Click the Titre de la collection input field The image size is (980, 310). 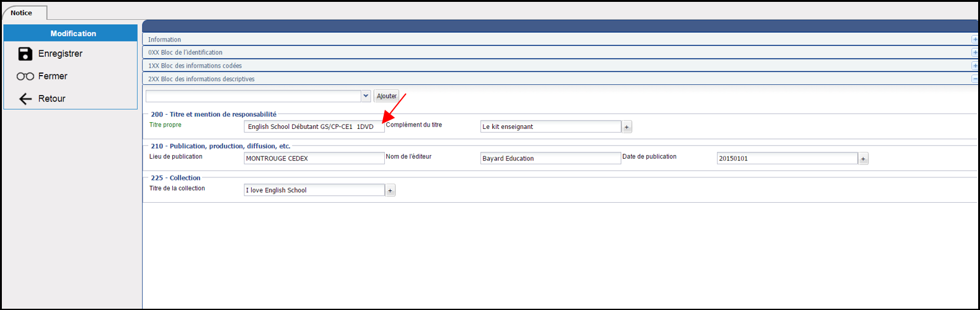point(314,190)
